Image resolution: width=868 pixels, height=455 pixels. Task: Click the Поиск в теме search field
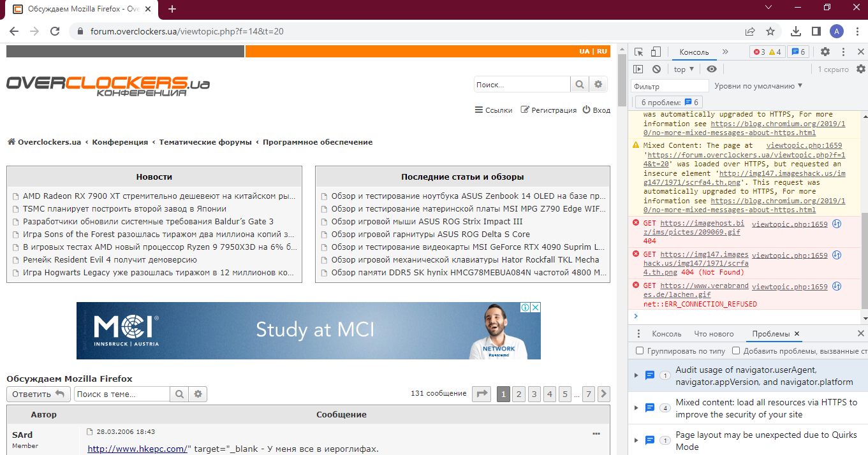[x=122, y=394]
